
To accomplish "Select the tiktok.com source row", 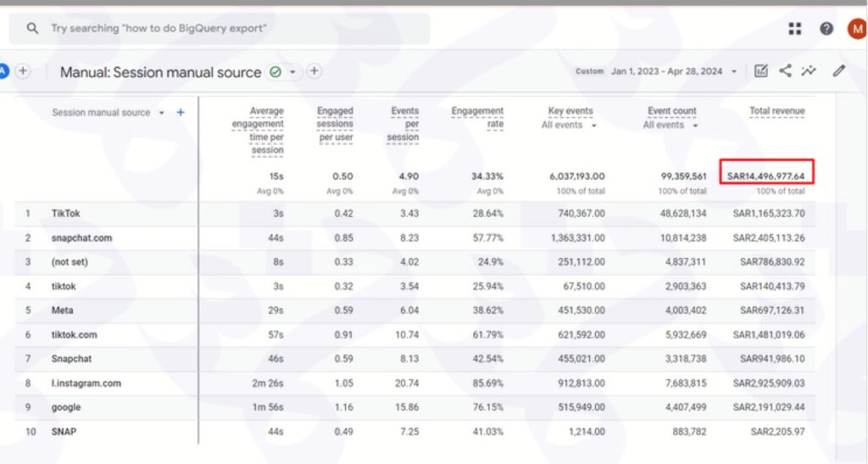I will (415, 335).
